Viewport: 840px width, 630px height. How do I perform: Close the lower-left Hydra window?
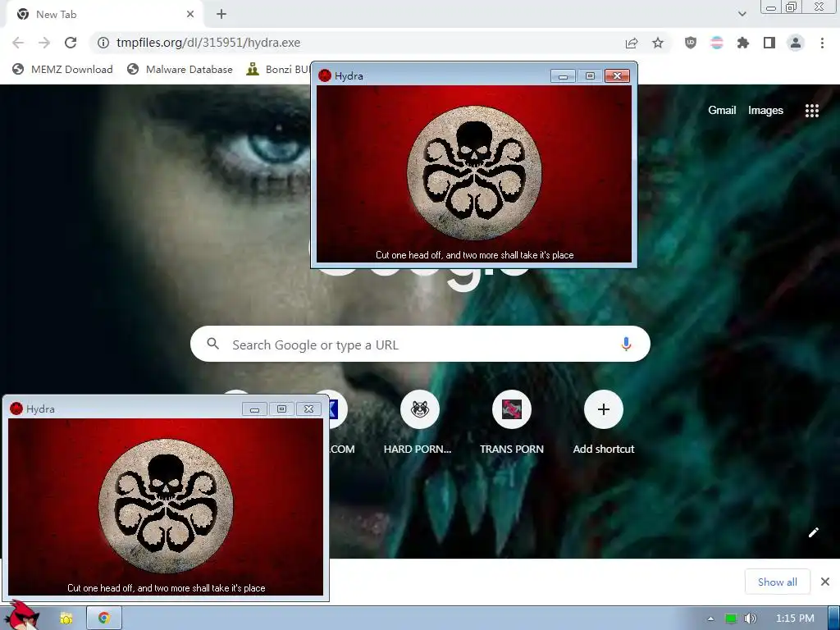[x=308, y=409]
